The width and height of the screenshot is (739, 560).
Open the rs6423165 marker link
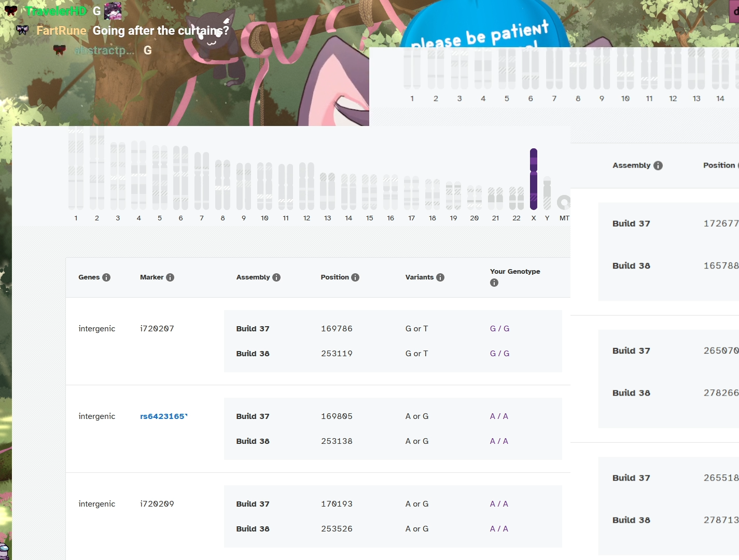(x=163, y=416)
